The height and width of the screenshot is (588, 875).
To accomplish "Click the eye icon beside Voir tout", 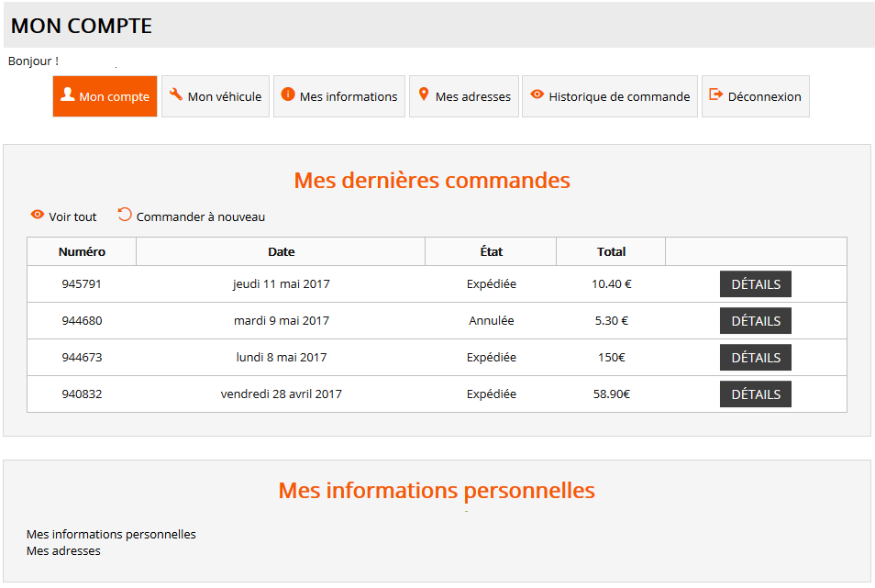I will 38,214.
